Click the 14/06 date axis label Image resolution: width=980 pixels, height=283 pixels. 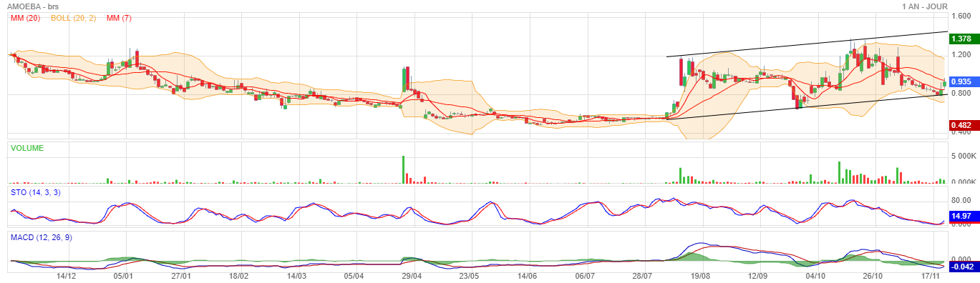point(527,275)
